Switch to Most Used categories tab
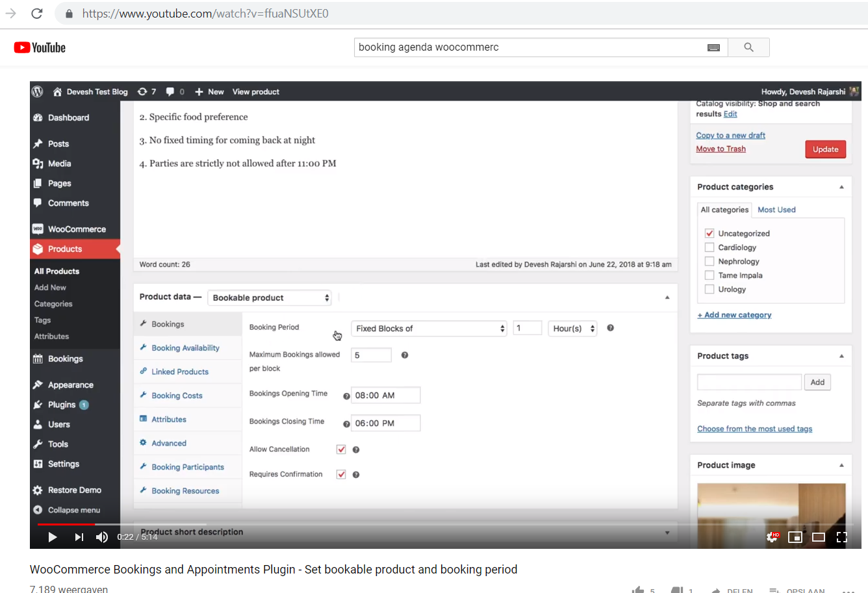Image resolution: width=868 pixels, height=593 pixels. [x=776, y=210]
